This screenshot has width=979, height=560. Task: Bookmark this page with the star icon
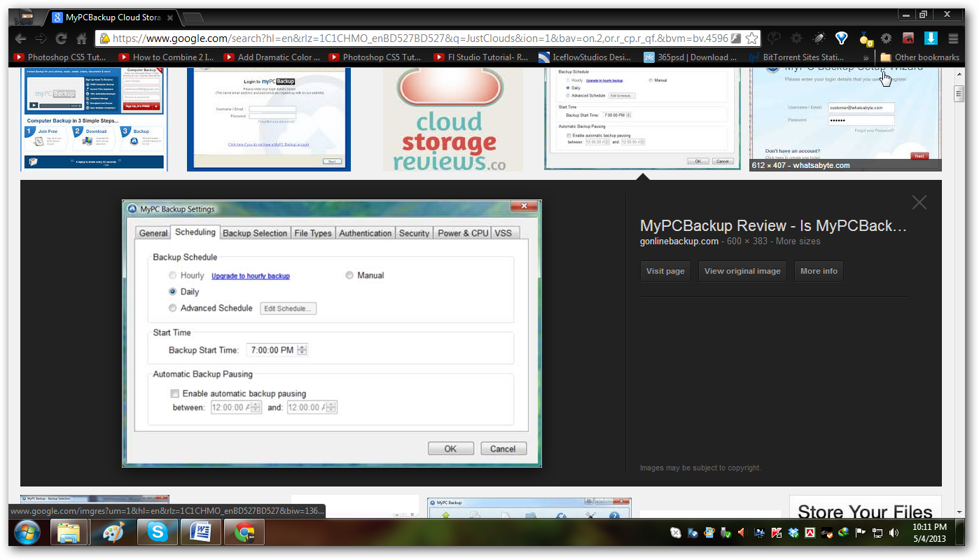[x=751, y=38]
